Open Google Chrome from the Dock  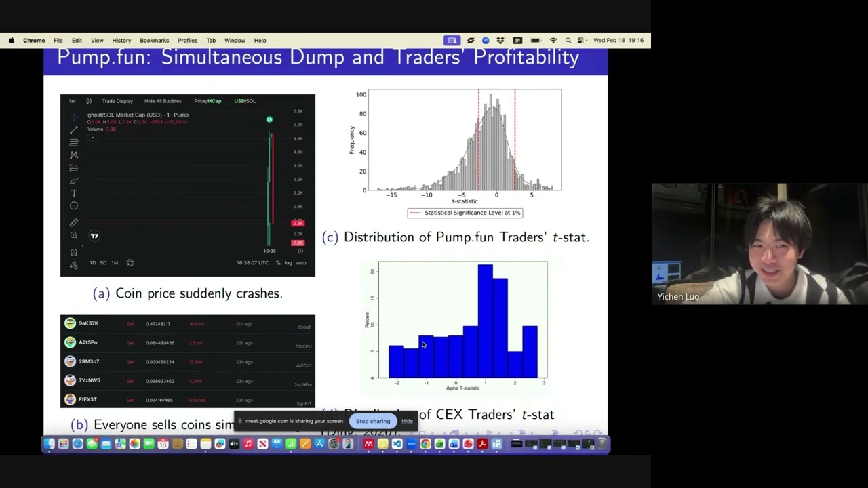425,445
